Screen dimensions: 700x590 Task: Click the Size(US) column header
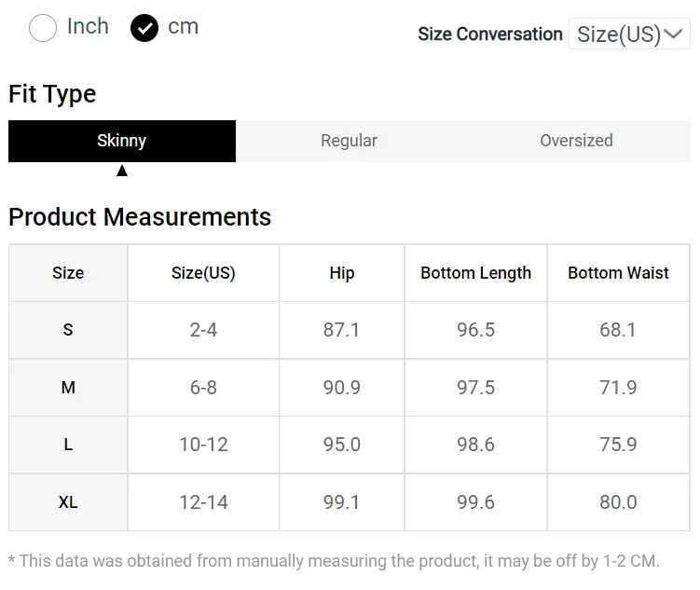pos(203,273)
